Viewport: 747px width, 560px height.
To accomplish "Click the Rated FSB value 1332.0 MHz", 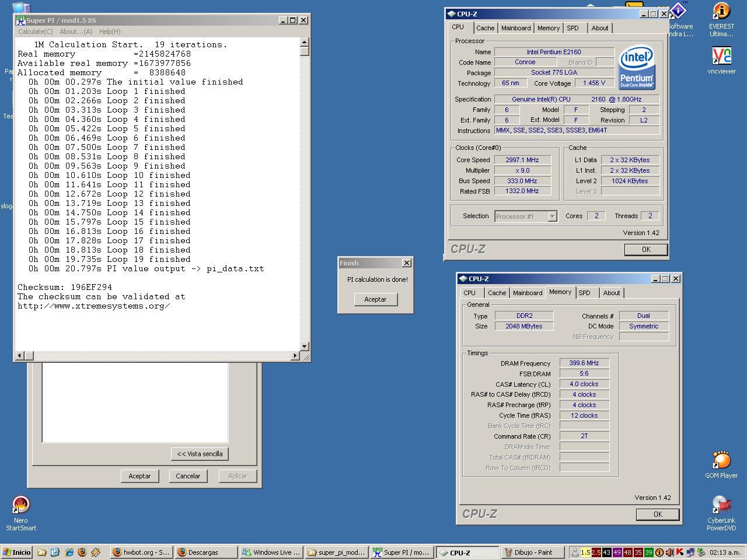I will [x=522, y=191].
